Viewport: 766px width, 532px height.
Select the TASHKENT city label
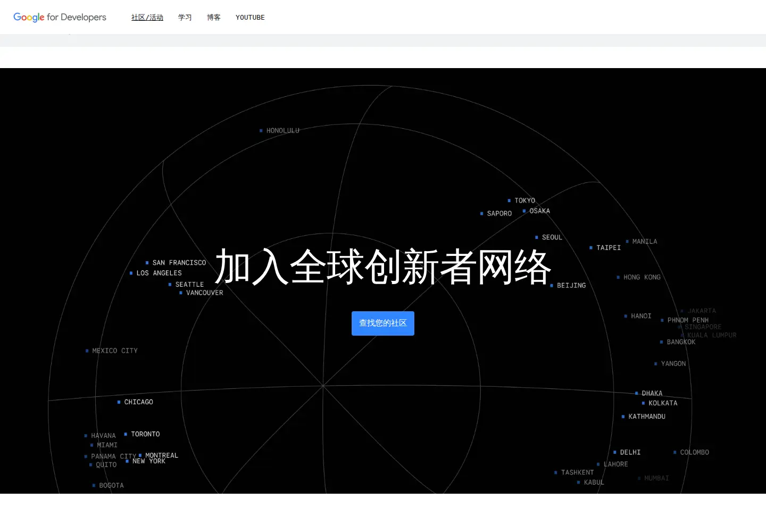tap(578, 472)
